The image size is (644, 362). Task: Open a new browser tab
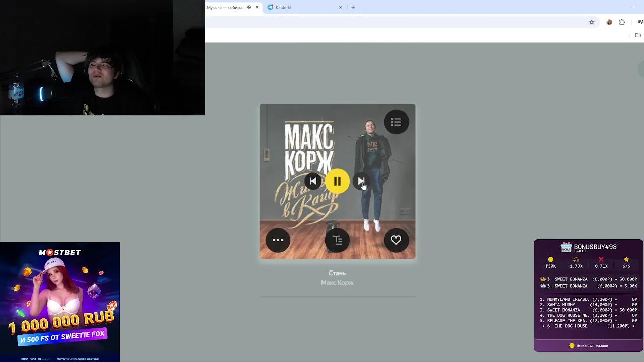(x=353, y=7)
